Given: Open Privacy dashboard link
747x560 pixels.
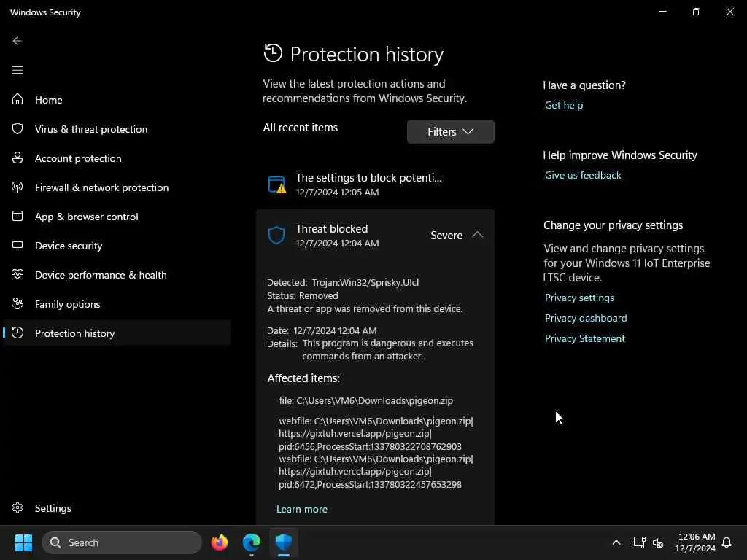Looking at the screenshot, I should [586, 318].
